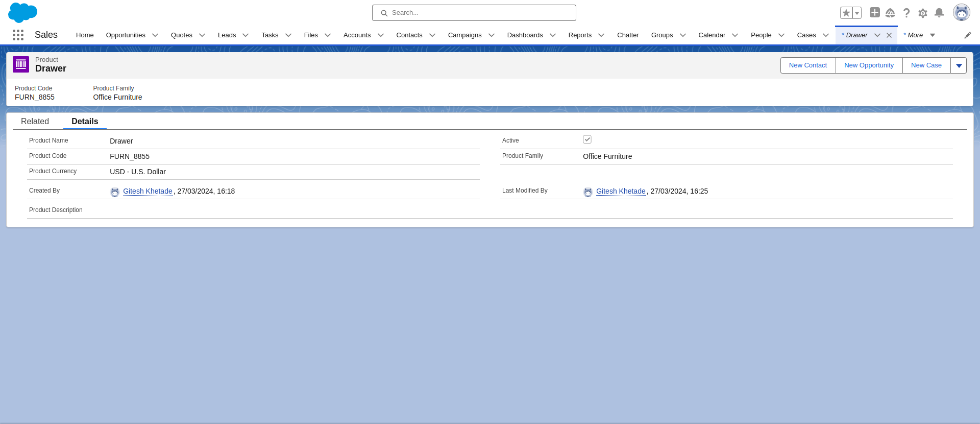The image size is (980, 424).
Task: Open the More navigation menu
Action: click(x=919, y=35)
